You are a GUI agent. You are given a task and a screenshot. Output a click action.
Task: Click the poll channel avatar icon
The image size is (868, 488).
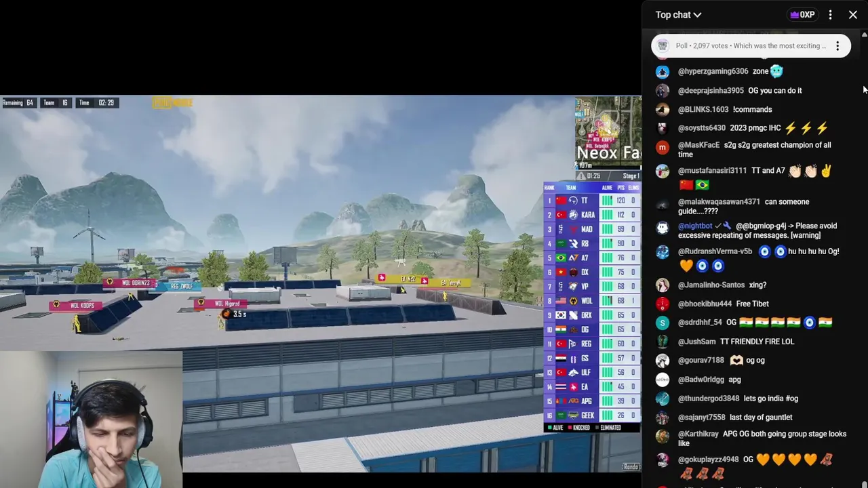click(x=663, y=46)
